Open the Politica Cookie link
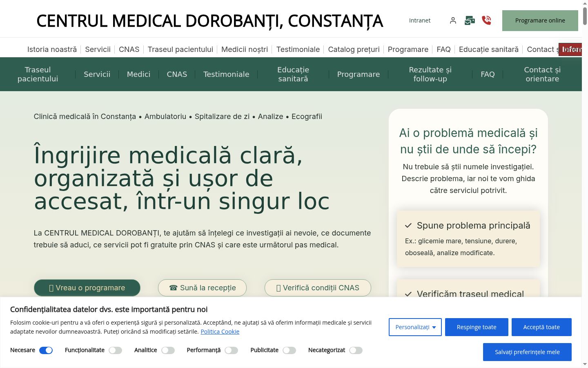 point(220,332)
